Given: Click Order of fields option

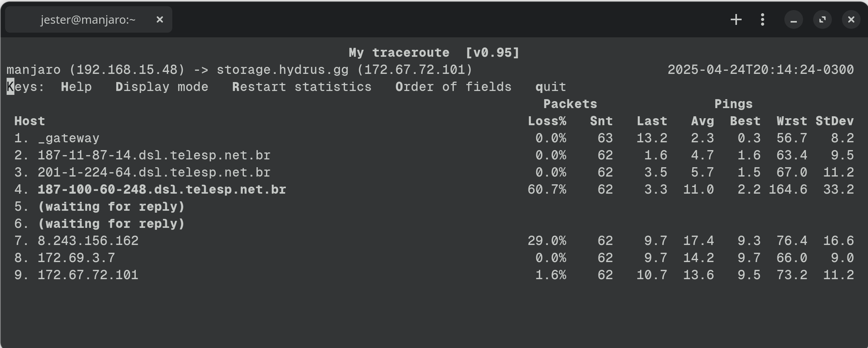Looking at the screenshot, I should click(x=453, y=87).
